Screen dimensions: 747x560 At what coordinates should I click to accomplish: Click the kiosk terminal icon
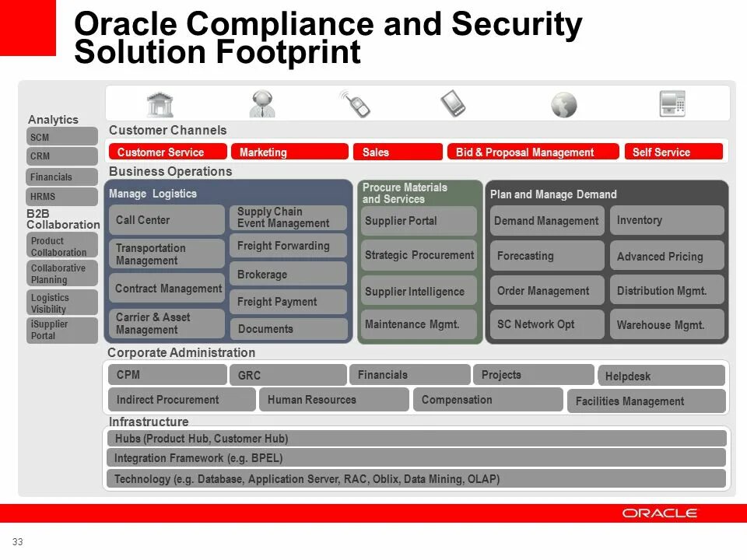(x=672, y=103)
